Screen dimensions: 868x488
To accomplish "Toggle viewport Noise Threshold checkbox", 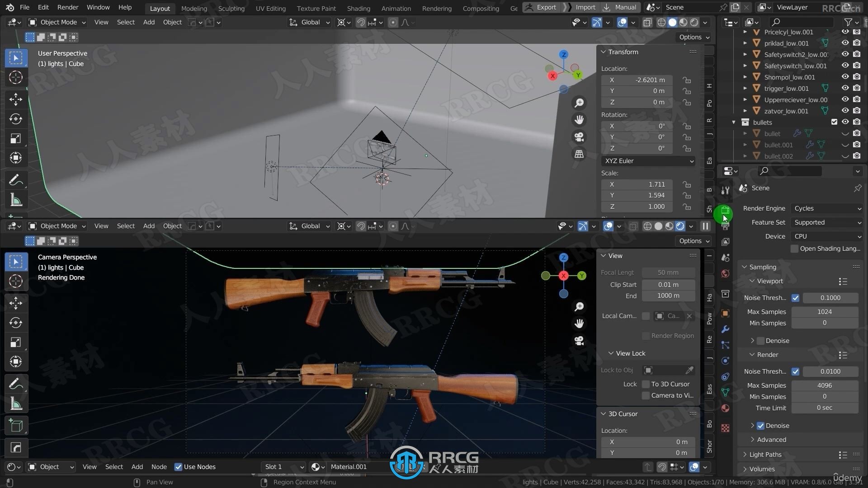I will 795,298.
